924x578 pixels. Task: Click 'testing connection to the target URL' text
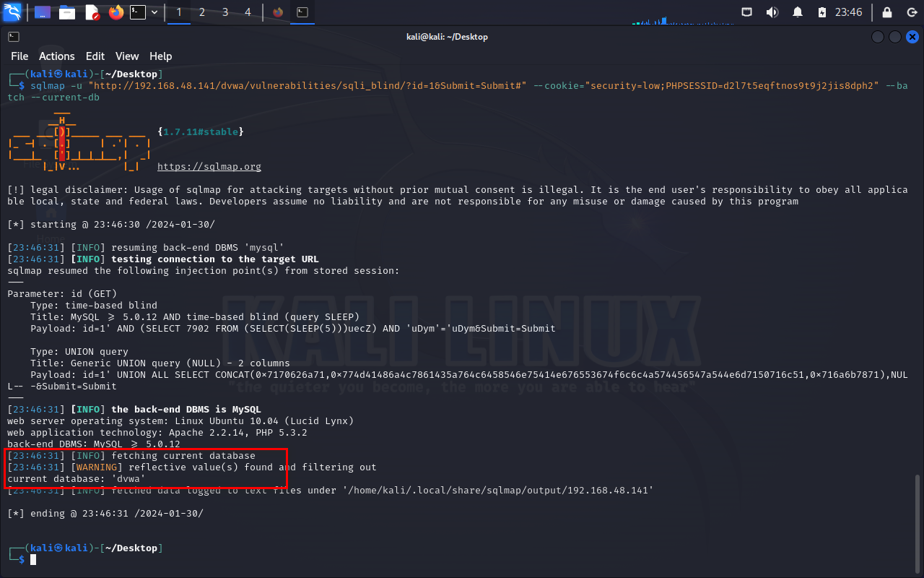coord(215,259)
